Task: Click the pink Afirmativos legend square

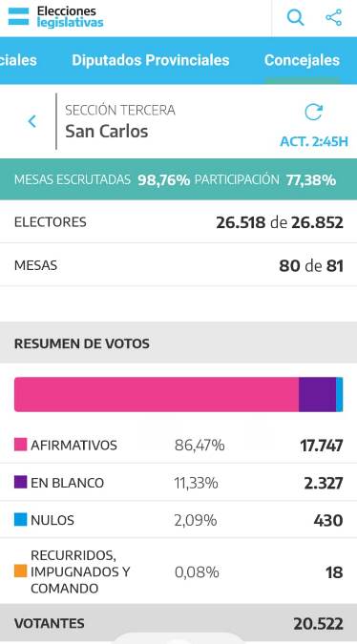Action: coord(21,445)
